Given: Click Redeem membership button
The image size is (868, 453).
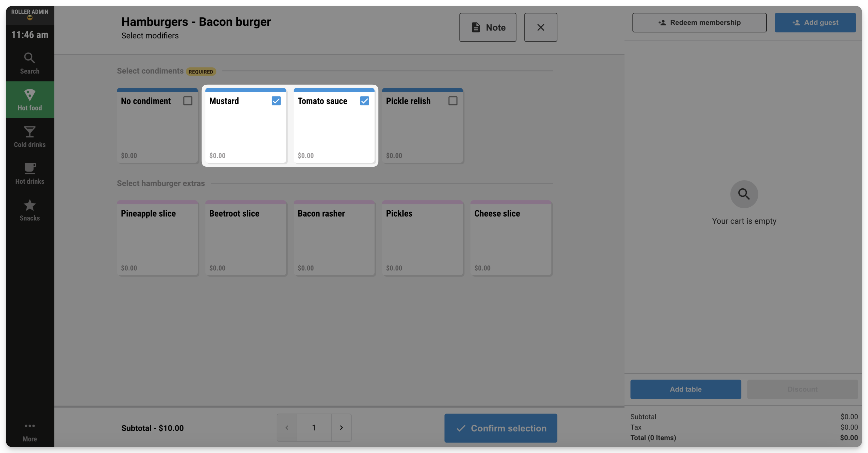Looking at the screenshot, I should [699, 22].
